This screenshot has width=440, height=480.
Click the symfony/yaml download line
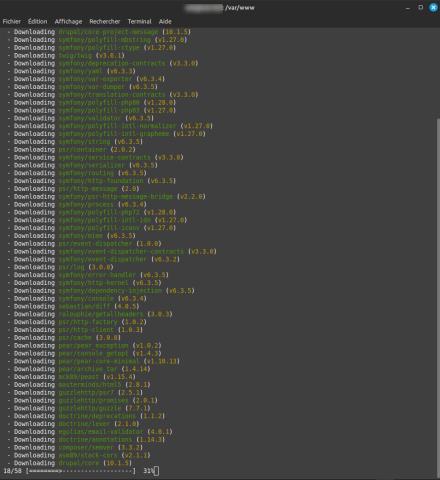(x=71, y=71)
